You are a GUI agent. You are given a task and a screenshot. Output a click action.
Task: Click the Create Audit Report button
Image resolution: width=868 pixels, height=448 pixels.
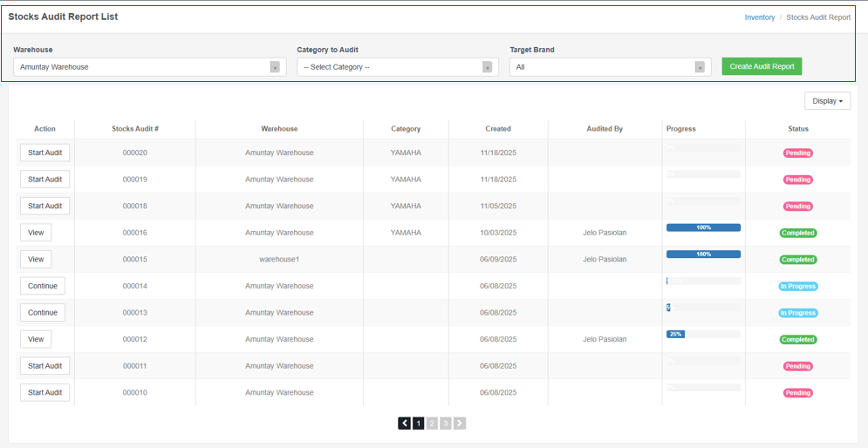pyautogui.click(x=762, y=67)
